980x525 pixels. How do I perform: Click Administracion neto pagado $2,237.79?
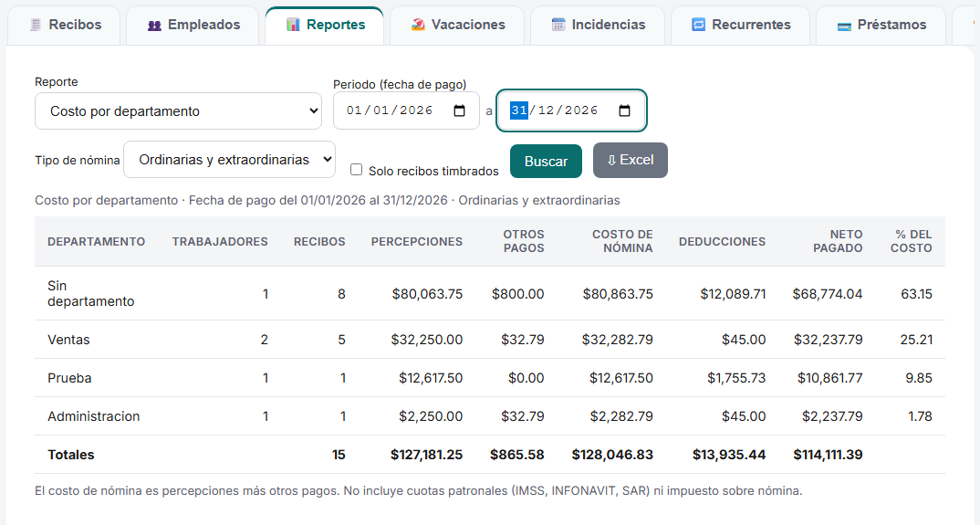[x=832, y=416]
